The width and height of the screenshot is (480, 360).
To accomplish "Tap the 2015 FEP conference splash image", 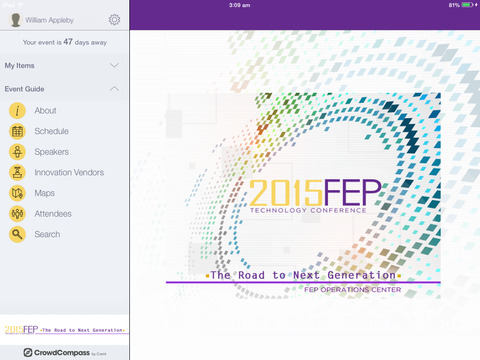I will coord(303,195).
